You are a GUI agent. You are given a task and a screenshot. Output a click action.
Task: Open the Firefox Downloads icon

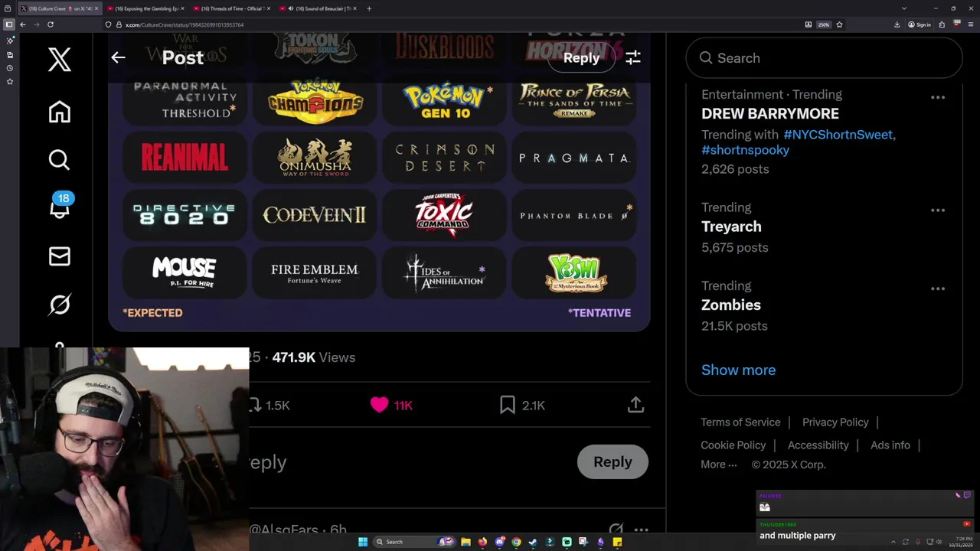[x=897, y=24]
